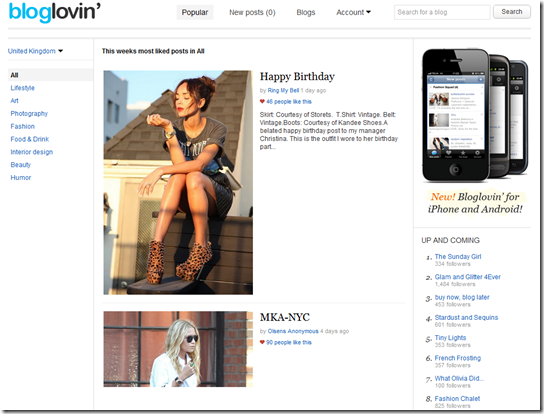Open New posts (0) tab
This screenshot has width=544, height=414.
coord(252,12)
